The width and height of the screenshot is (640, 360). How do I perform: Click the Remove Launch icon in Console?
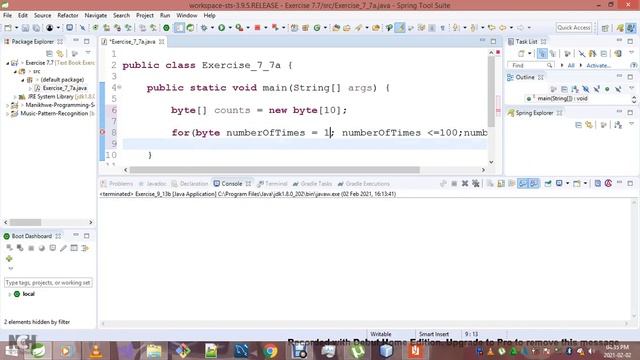[464, 184]
